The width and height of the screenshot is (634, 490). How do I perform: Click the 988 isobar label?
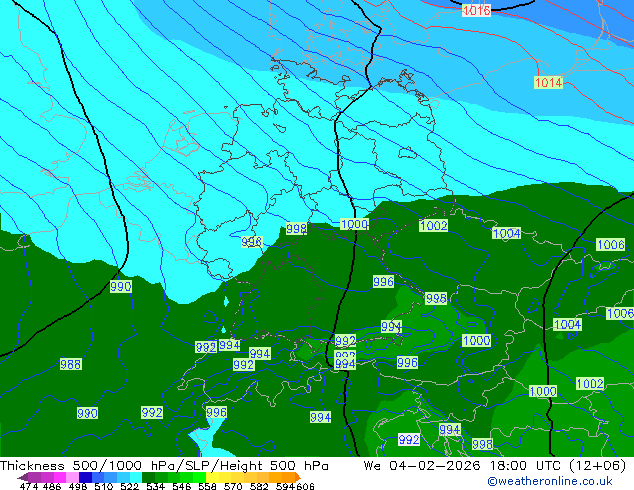pos(70,364)
